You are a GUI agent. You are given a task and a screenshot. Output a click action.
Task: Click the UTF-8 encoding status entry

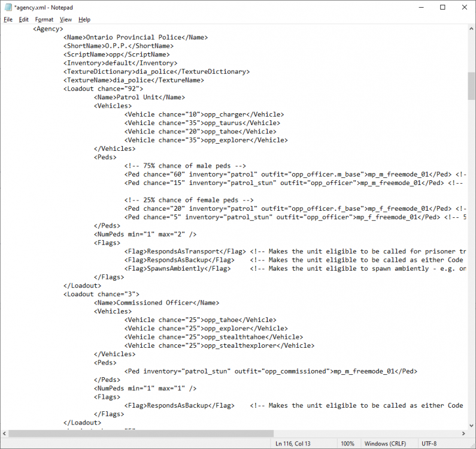click(x=429, y=444)
